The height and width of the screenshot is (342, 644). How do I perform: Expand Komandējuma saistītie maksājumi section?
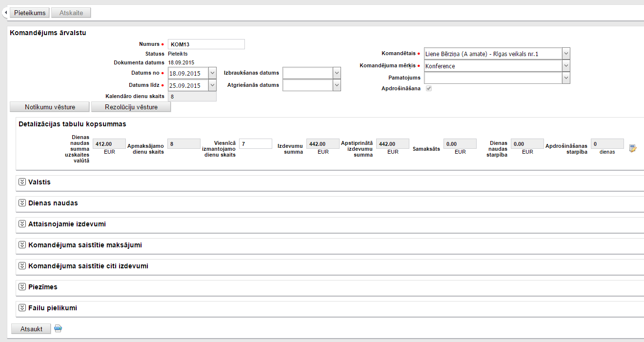[x=21, y=245]
